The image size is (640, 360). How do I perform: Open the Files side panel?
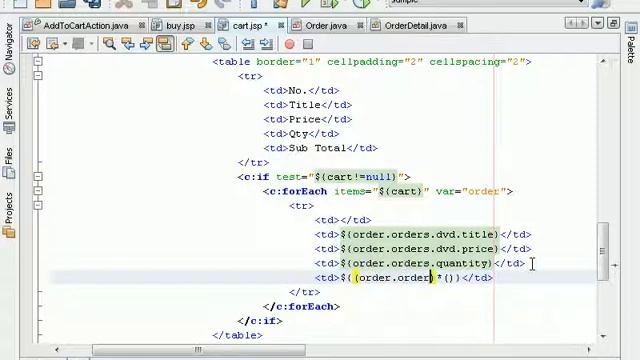coord(9,162)
